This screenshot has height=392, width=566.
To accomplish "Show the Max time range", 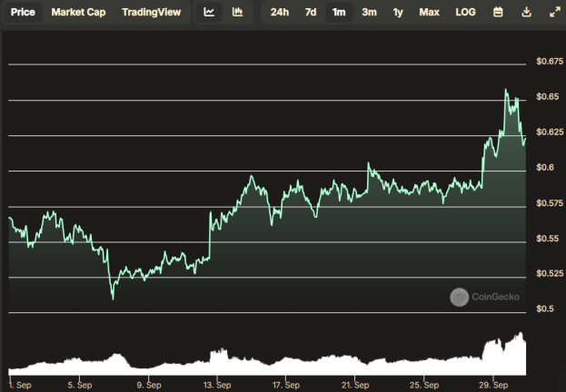I will (429, 13).
